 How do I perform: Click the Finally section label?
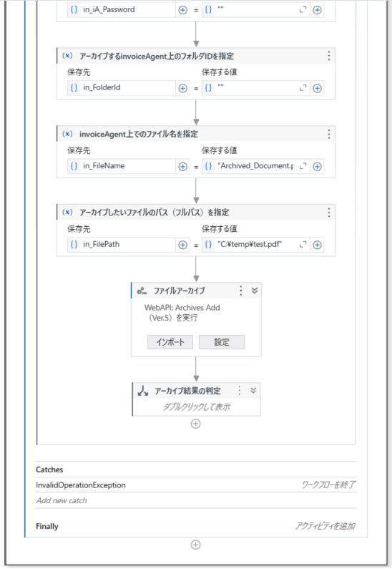point(47,526)
